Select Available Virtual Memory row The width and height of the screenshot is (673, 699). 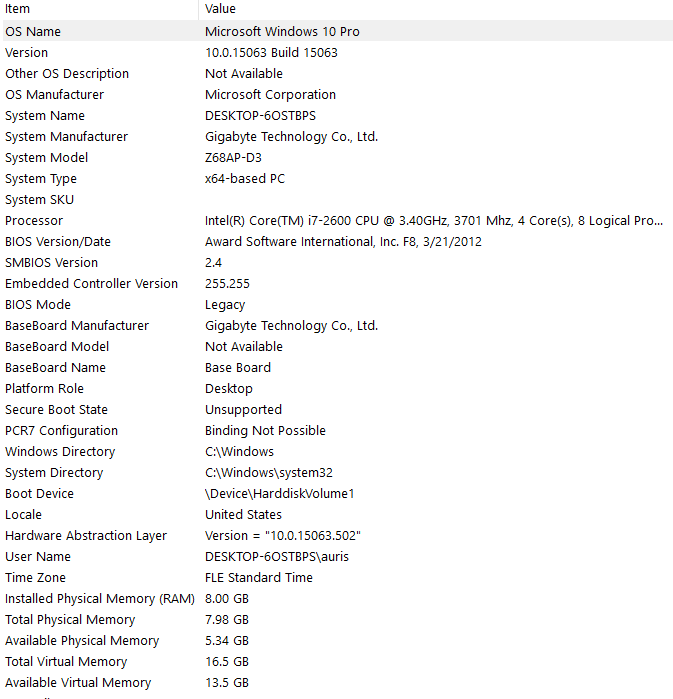pyautogui.click(x=338, y=681)
